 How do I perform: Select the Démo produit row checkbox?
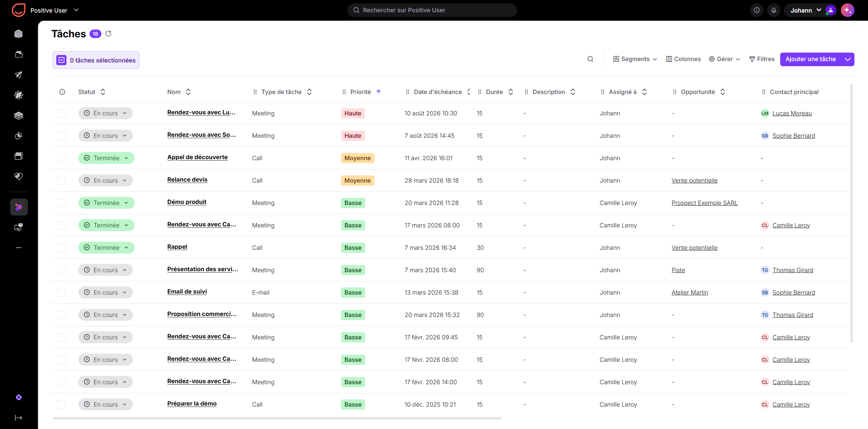pyautogui.click(x=61, y=203)
